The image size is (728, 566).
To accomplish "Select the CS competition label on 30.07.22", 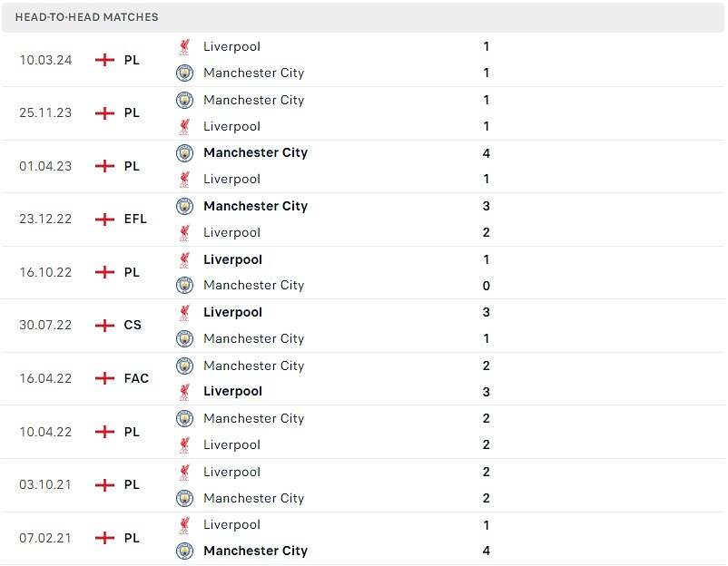I will pyautogui.click(x=133, y=325).
